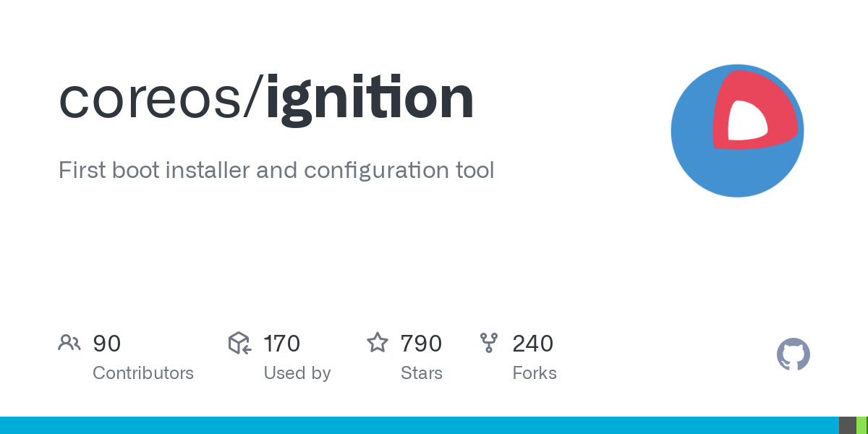
Task: Click the Used by label
Action: (x=297, y=373)
